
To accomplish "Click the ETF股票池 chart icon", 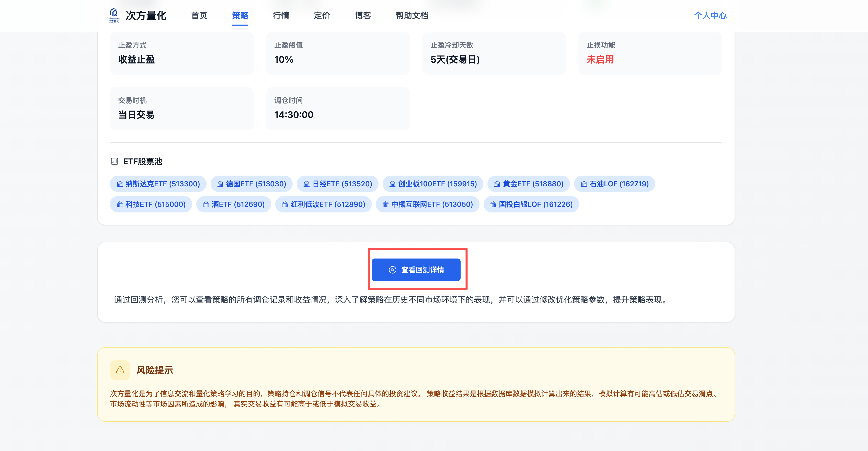I will [115, 161].
